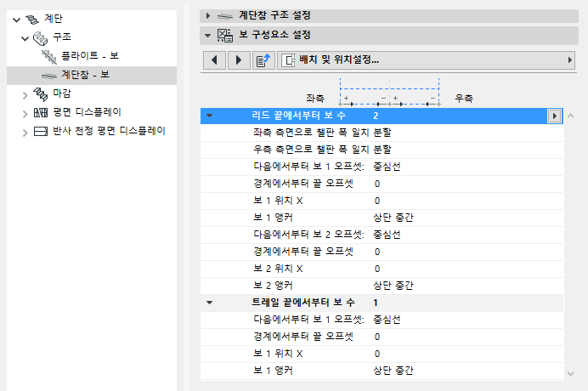Select the 평면 디스플레이 tree item
The image size is (588, 391).
pyautogui.click(x=87, y=112)
